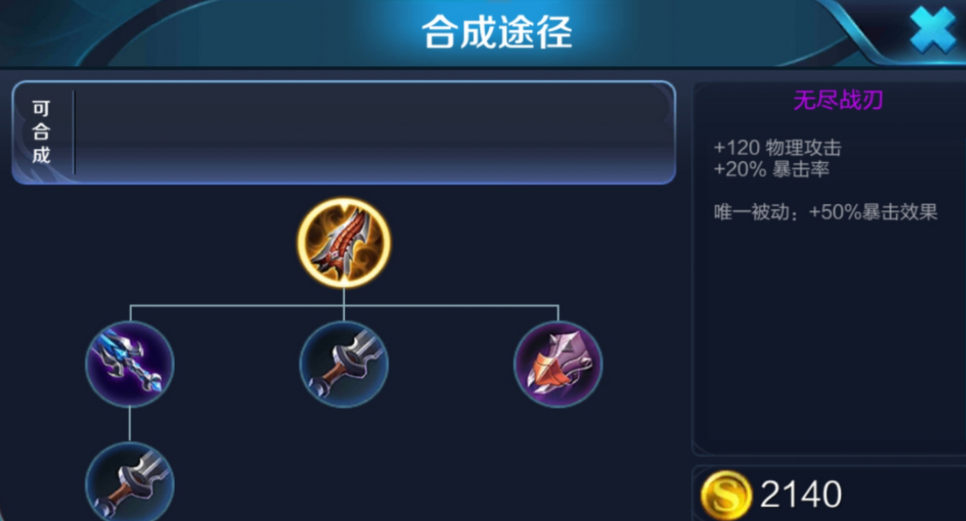Viewport: 966px width, 521px height.
Task: Click the empty item description panel area
Action: point(829,339)
